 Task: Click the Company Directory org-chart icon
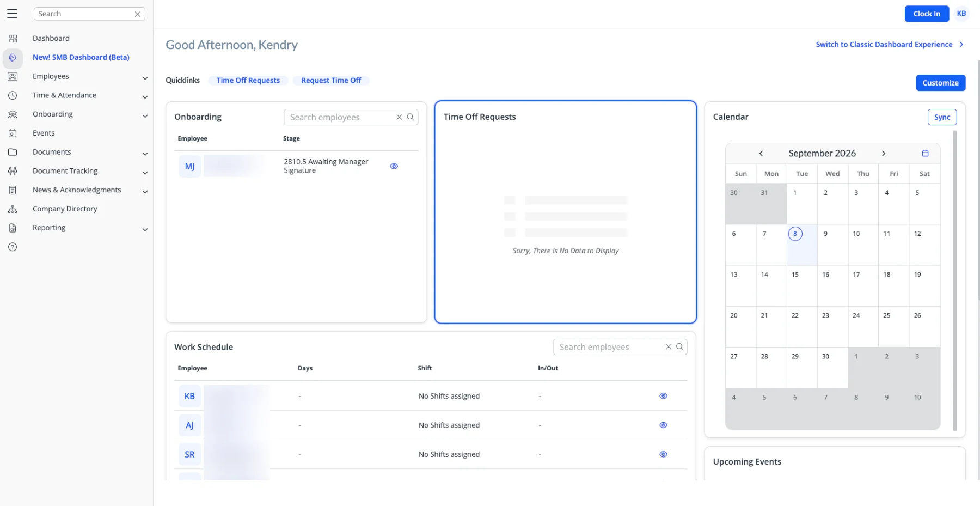point(13,209)
